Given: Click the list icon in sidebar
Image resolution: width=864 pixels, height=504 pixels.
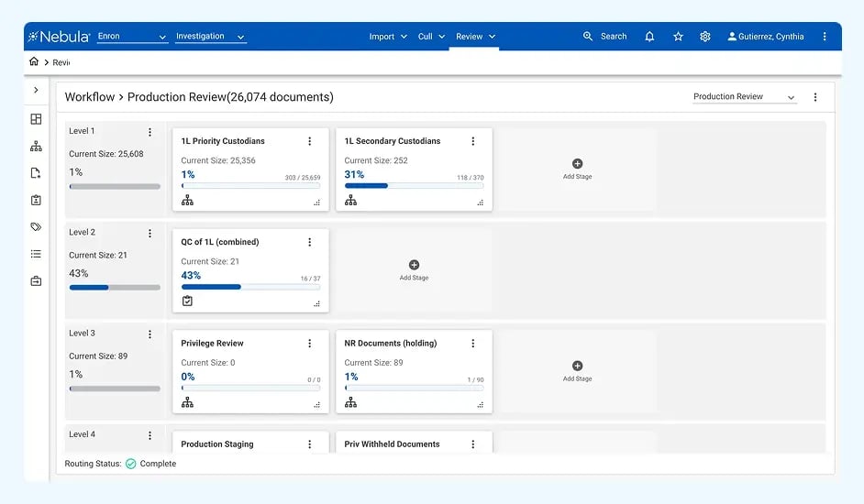Looking at the screenshot, I should [x=36, y=254].
